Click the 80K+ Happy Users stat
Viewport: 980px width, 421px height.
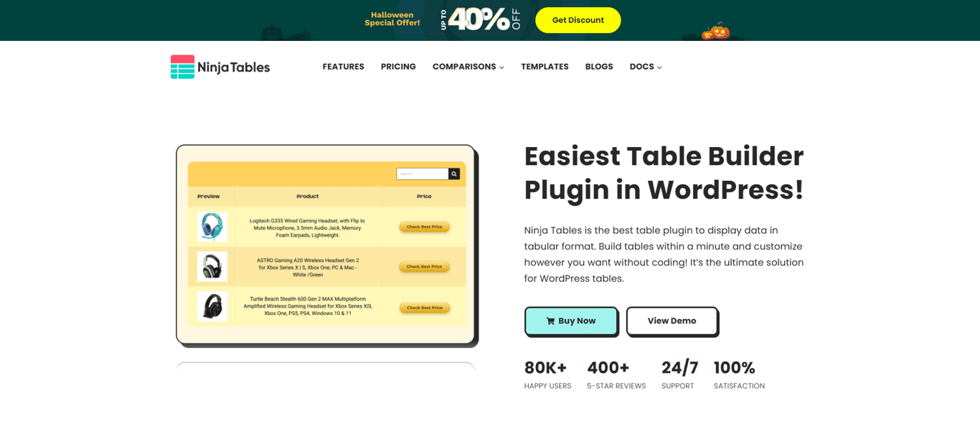coord(547,376)
